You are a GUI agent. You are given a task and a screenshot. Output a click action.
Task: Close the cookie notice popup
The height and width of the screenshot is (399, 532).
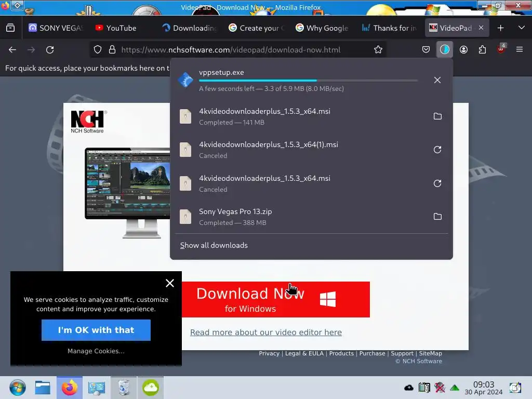coord(170,283)
